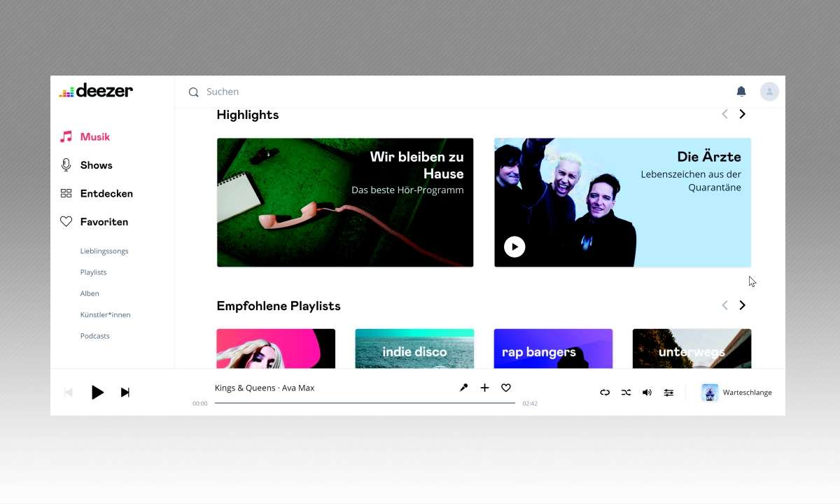
Task: Go to Künstler*innen in sidebar
Action: [x=105, y=314]
